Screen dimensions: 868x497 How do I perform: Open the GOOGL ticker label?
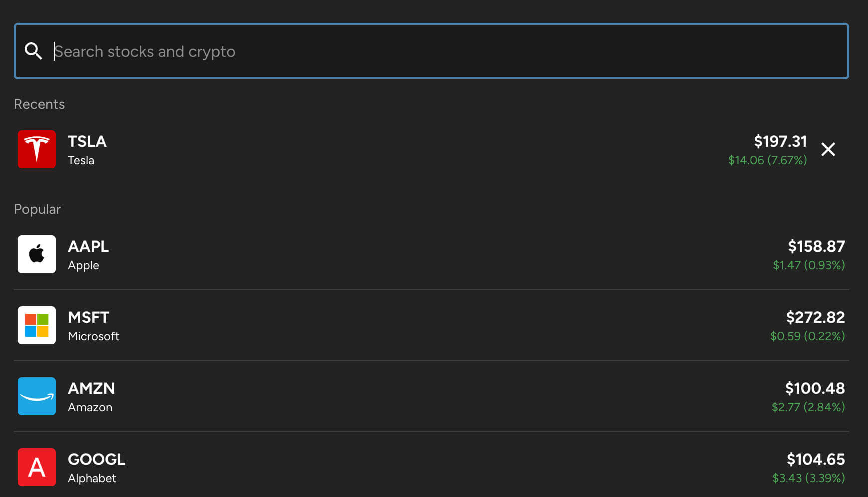pos(97,459)
